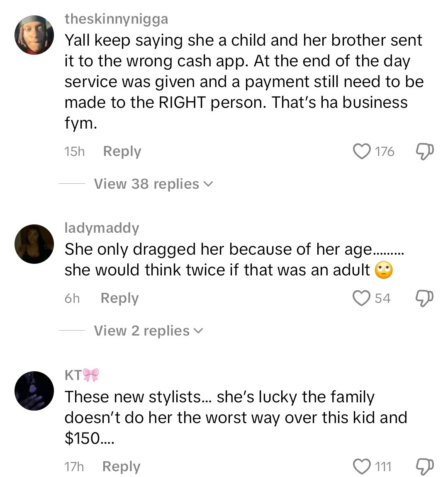Screen dimensions: 448x477
Task: Reply to KT's comment
Action: (121, 467)
